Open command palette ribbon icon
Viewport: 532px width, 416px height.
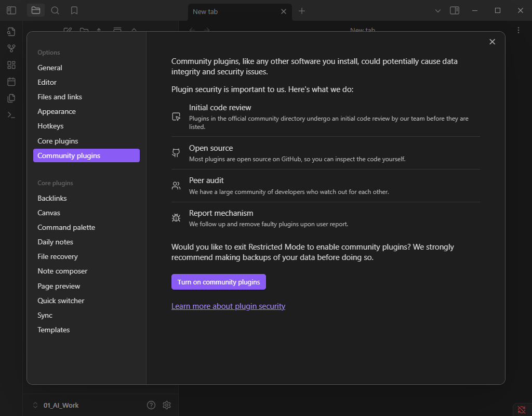pos(11,115)
